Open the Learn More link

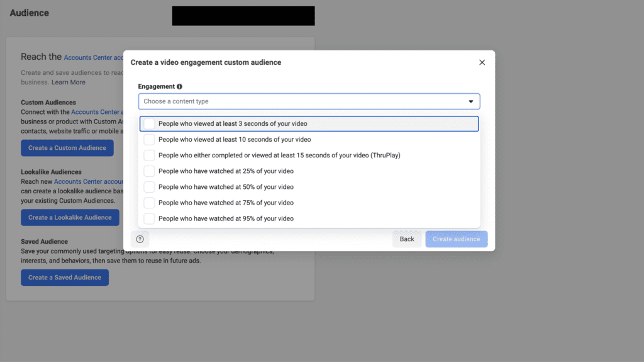pyautogui.click(x=69, y=82)
